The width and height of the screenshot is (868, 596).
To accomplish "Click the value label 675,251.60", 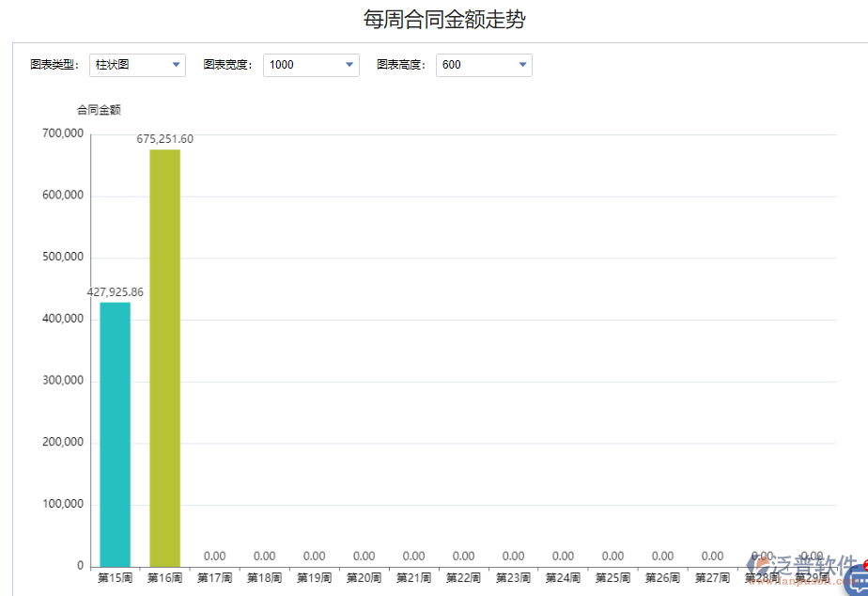I will click(163, 138).
